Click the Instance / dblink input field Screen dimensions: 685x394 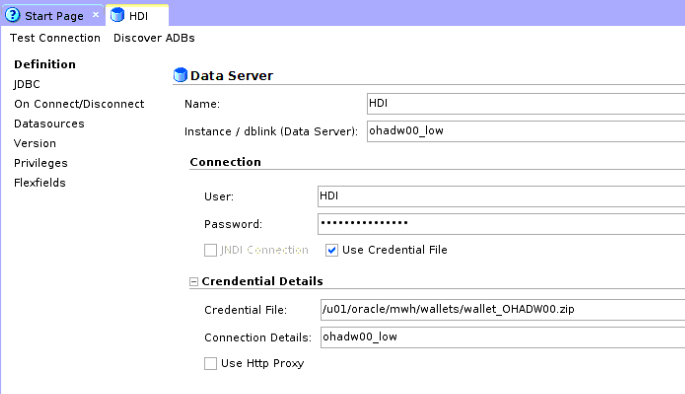click(526, 131)
